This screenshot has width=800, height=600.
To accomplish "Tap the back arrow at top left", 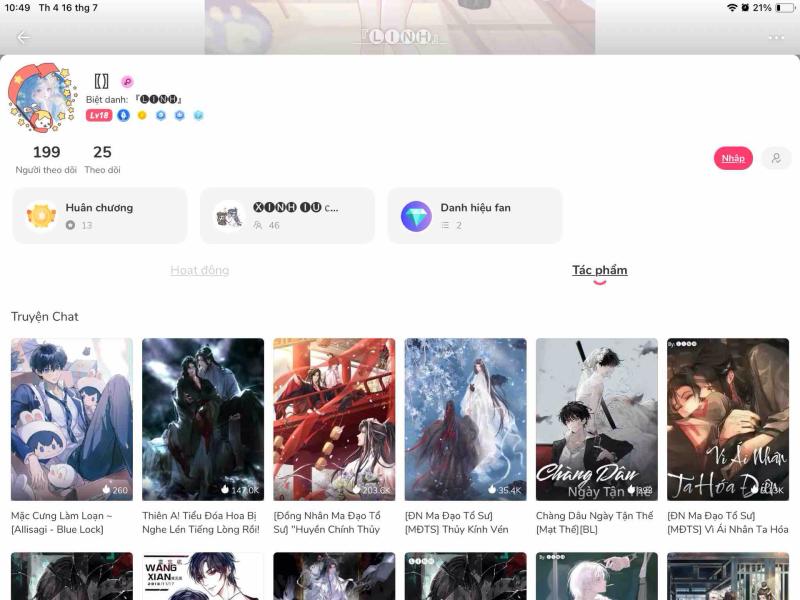I will tap(24, 37).
